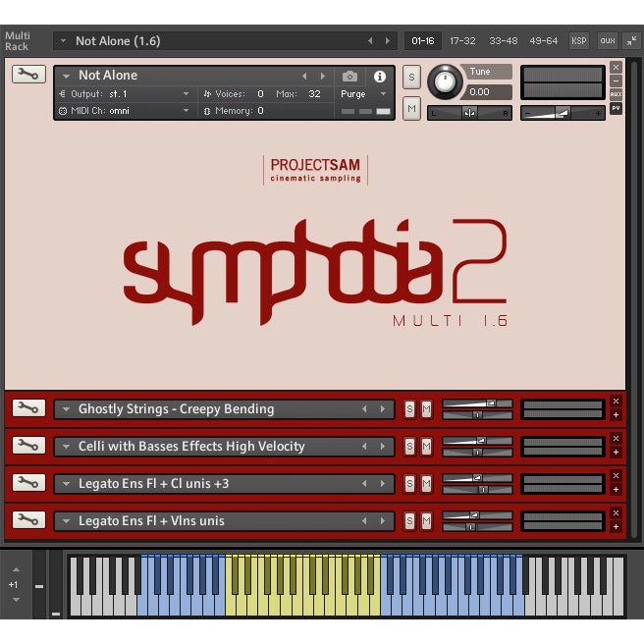Switch to instrument page 01-16
Screen dimensions: 644x644
[x=423, y=40]
